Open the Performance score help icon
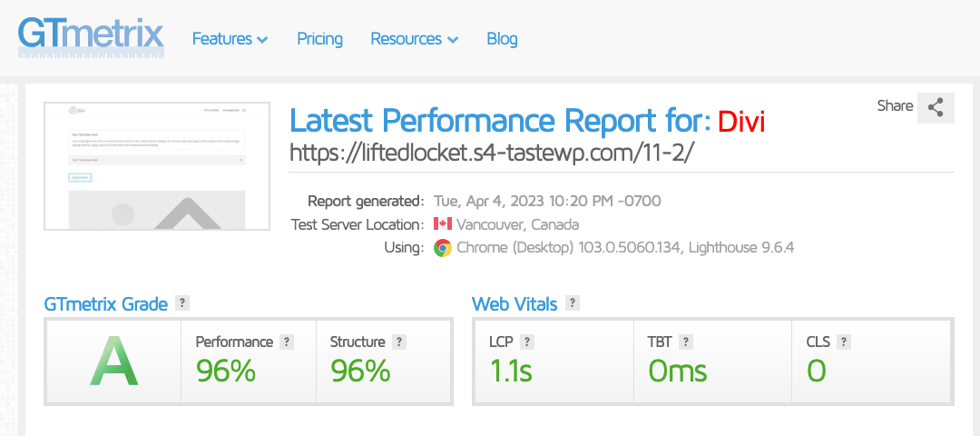This screenshot has width=980, height=436. [x=287, y=342]
